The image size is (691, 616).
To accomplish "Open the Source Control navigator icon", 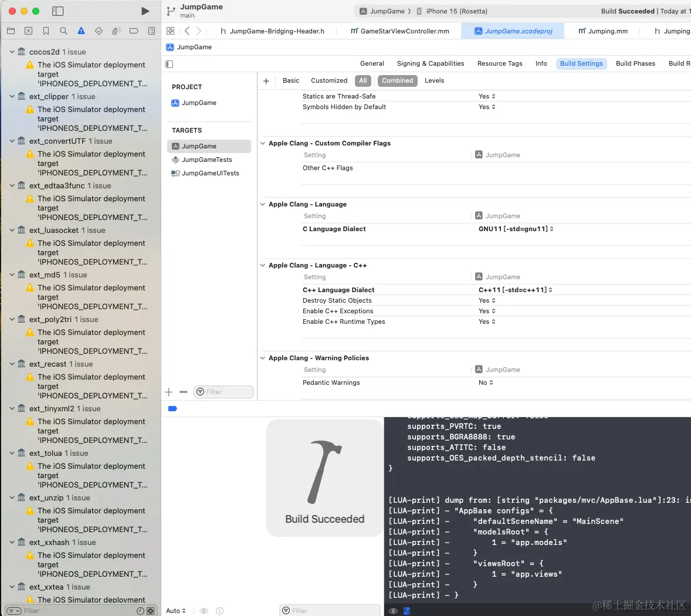I will [29, 31].
